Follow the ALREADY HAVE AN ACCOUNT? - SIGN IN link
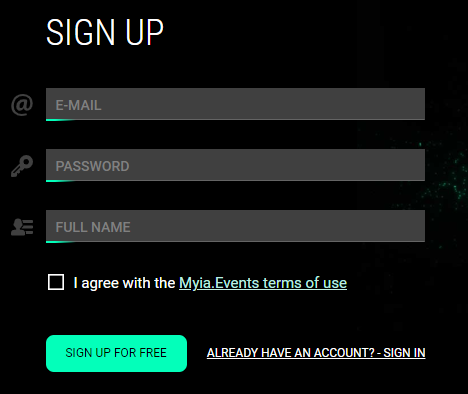This screenshot has height=394, width=468. pyautogui.click(x=316, y=353)
